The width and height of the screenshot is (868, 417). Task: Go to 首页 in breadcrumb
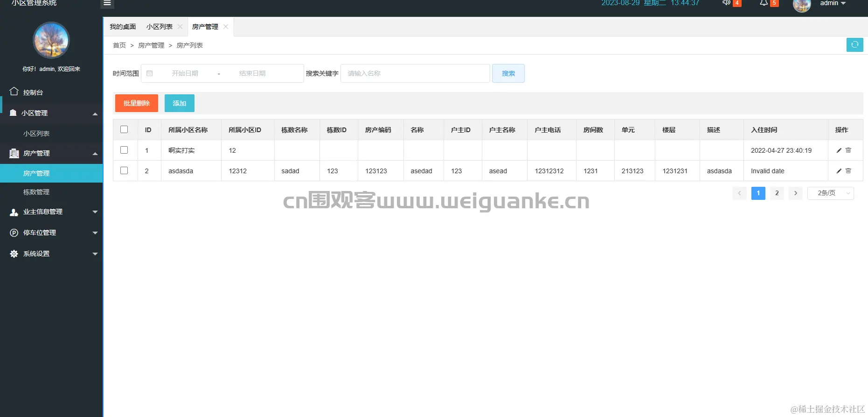pos(119,45)
